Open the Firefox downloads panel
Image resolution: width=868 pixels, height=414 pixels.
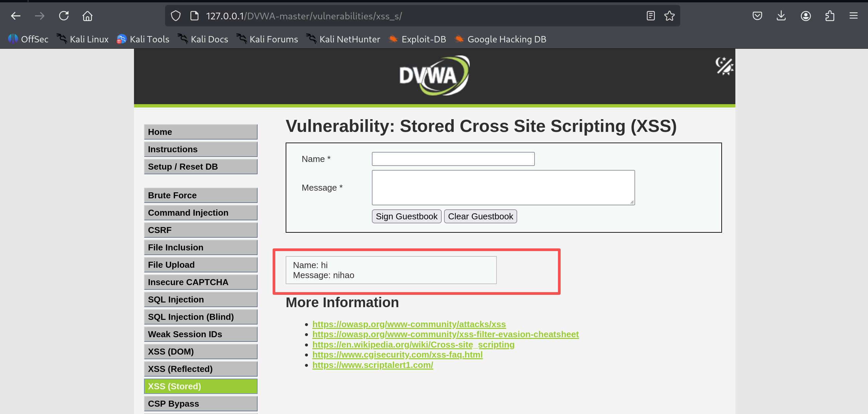(781, 16)
